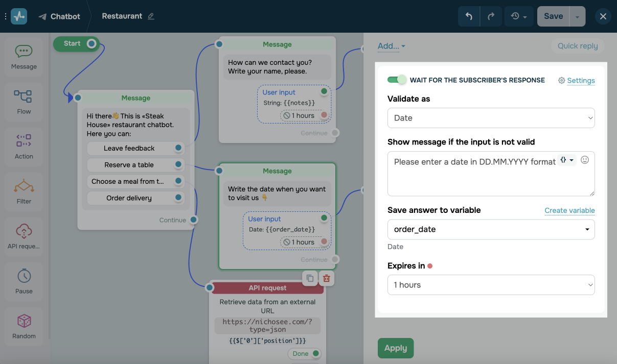Click the green Apply button

(395, 348)
